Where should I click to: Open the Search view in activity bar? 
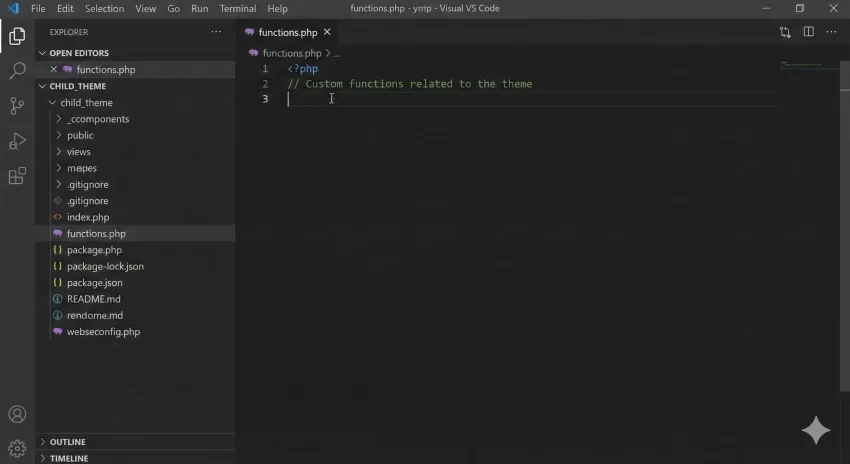[17, 70]
